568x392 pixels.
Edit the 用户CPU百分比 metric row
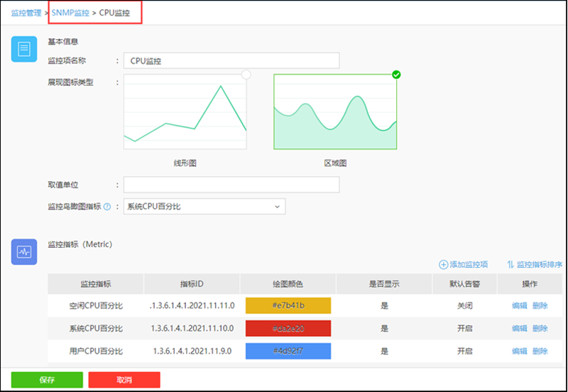519,352
